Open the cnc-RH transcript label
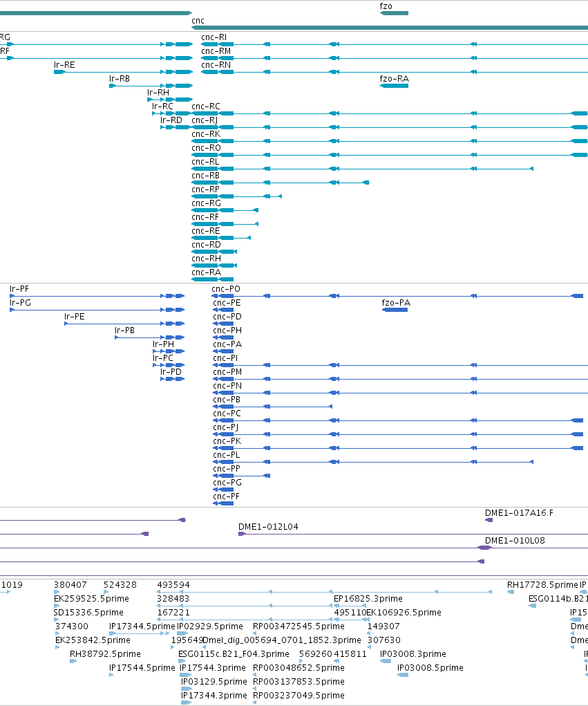The height and width of the screenshot is (706, 588). point(206,259)
